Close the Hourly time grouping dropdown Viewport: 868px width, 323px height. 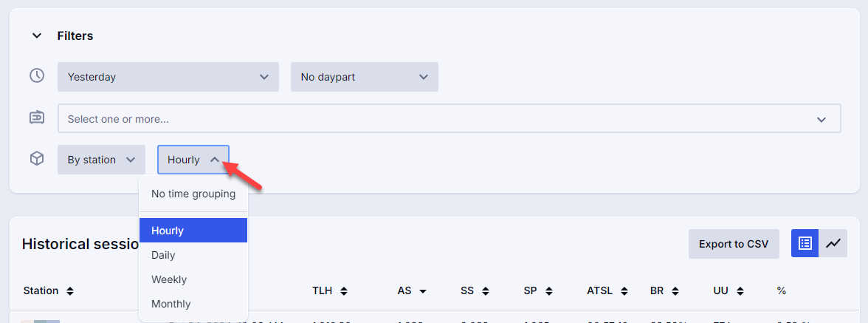tap(193, 160)
